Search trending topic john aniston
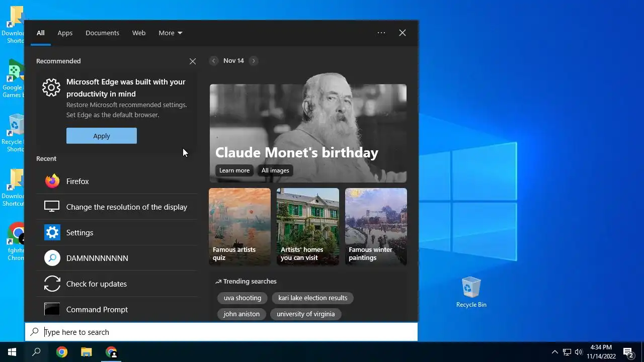This screenshot has height=362, width=644. [242, 314]
